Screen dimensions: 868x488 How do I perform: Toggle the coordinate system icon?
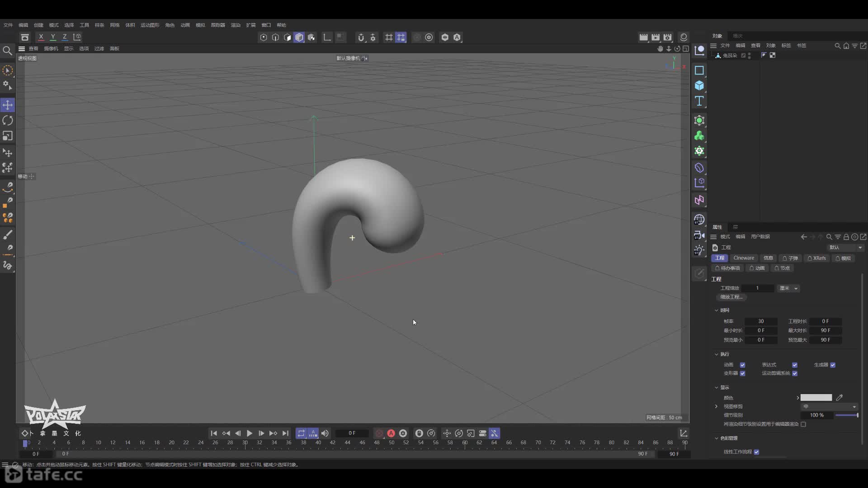77,37
